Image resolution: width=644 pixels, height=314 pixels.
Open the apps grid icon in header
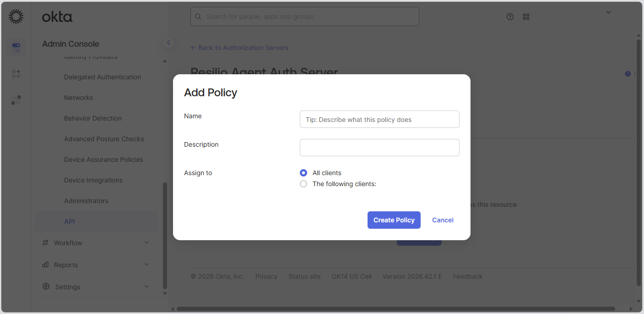[x=526, y=17]
